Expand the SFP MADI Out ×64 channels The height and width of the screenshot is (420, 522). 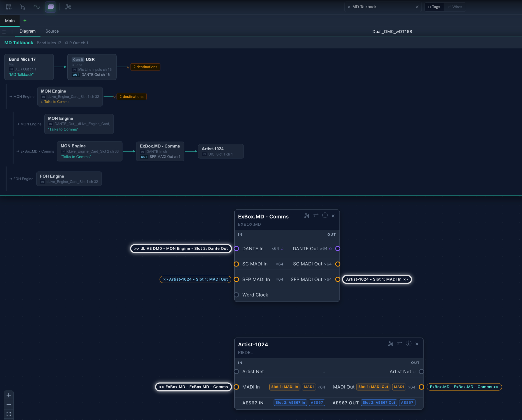coord(328,279)
